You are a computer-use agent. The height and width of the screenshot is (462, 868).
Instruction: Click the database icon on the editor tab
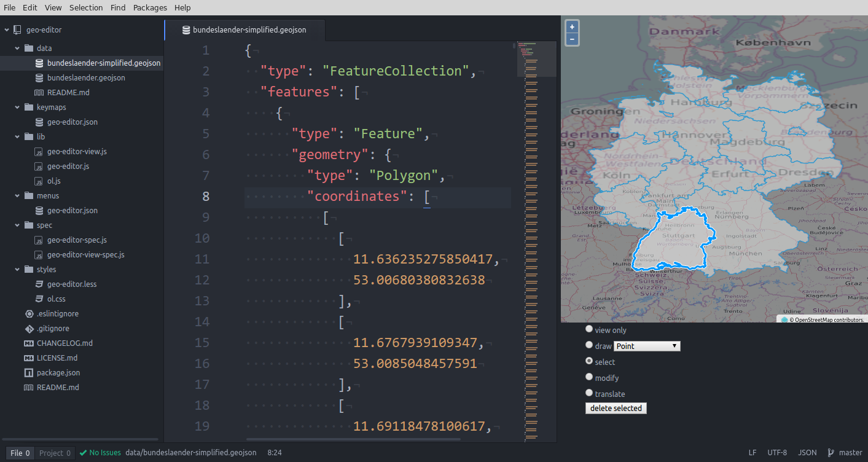[186, 29]
